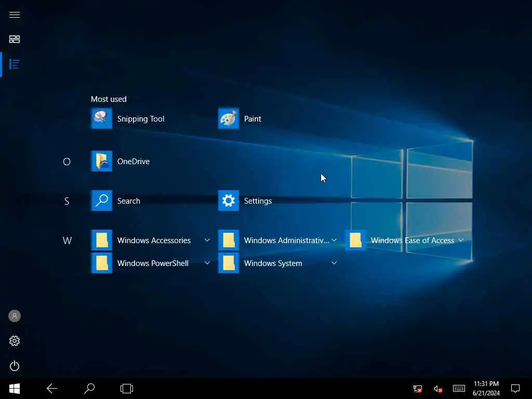Expand Windows PowerShell chevron
Screen dimensions: 532x399
pyautogui.click(x=207, y=263)
